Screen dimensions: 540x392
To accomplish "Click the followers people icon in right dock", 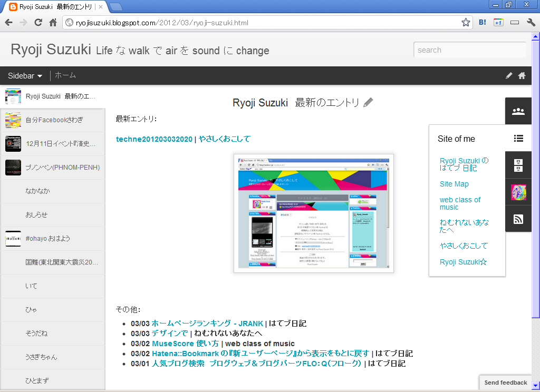I will 518,111.
